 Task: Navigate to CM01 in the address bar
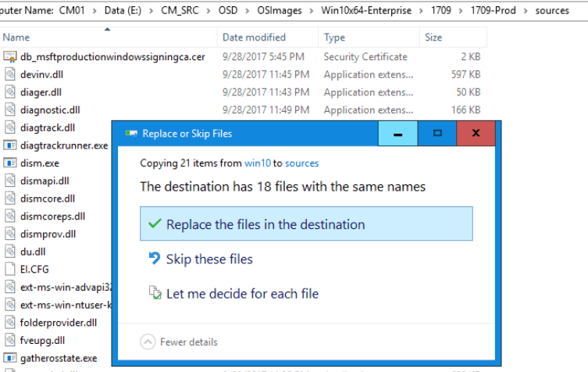click(72, 10)
